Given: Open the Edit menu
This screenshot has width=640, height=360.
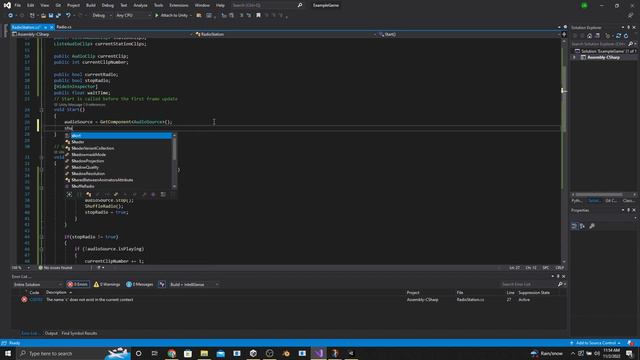Looking at the screenshot, I should point(31,5).
